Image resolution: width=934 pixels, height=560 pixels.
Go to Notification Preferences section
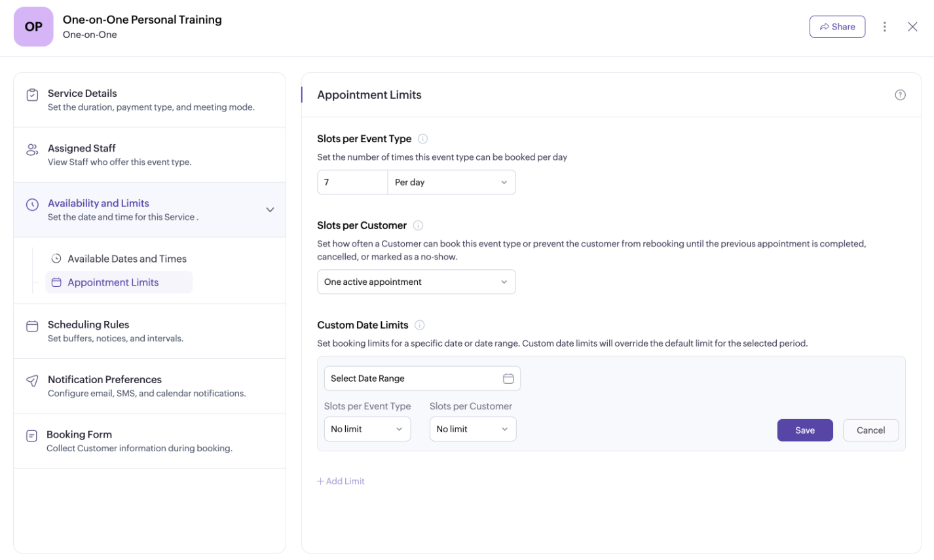[x=150, y=386]
